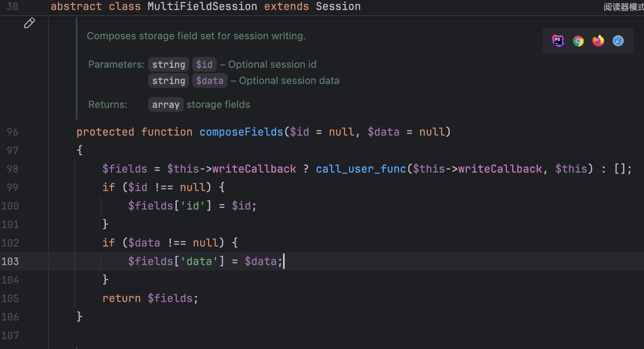
Task: Toggle the reader mode label at top right
Action: click(x=622, y=7)
